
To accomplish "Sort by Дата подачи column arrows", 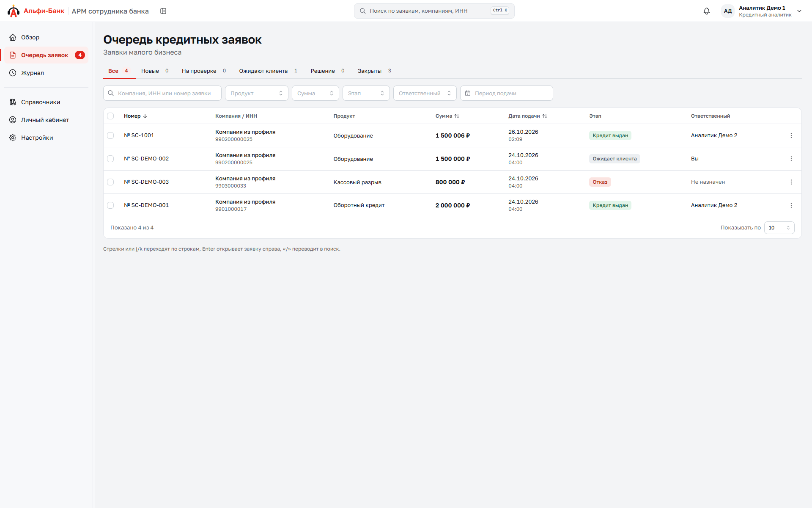I will 544,116.
